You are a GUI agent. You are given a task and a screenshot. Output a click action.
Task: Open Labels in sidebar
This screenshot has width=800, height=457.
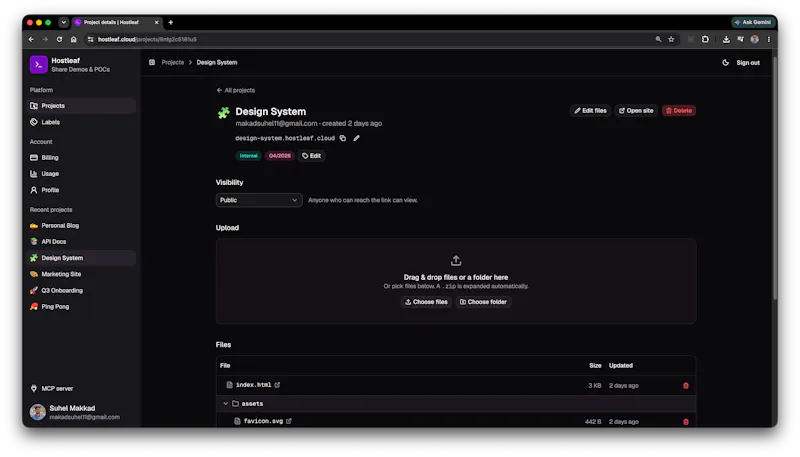pyautogui.click(x=81, y=122)
